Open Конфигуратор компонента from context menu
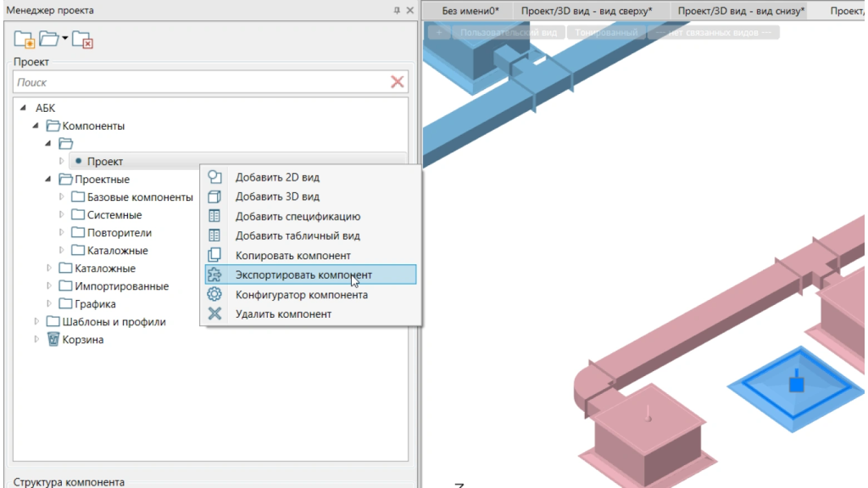 click(301, 295)
